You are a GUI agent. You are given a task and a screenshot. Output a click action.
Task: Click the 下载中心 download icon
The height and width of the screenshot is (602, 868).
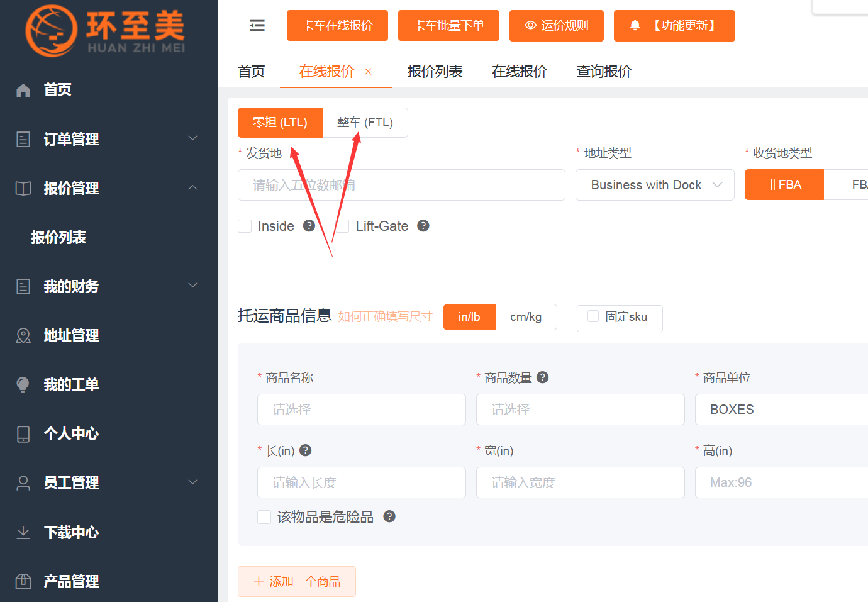pyautogui.click(x=23, y=532)
